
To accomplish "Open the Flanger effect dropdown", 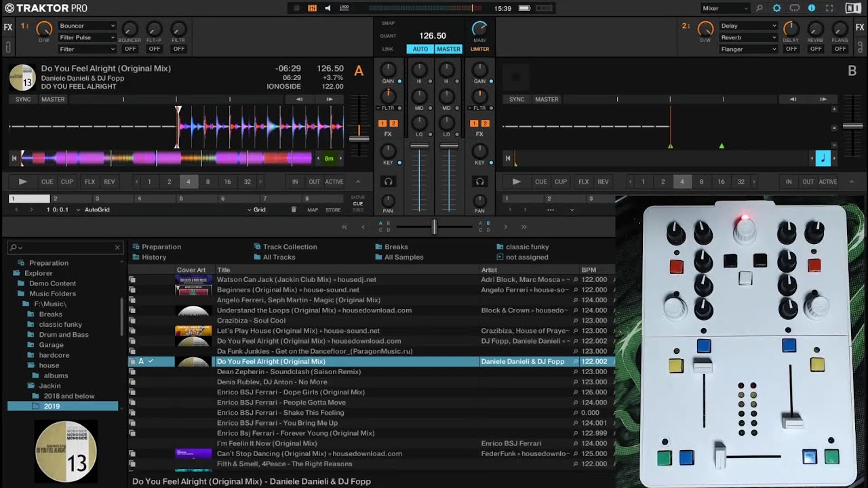I will coord(749,49).
